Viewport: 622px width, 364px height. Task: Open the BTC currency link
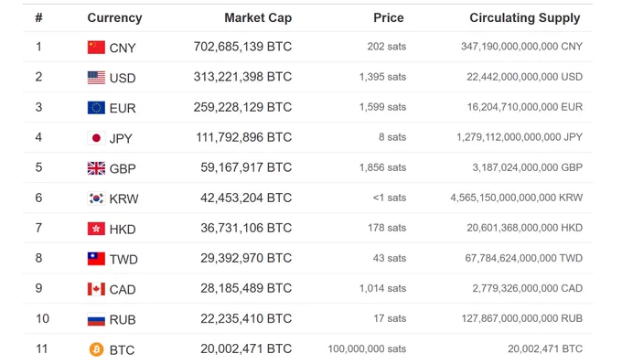123,350
